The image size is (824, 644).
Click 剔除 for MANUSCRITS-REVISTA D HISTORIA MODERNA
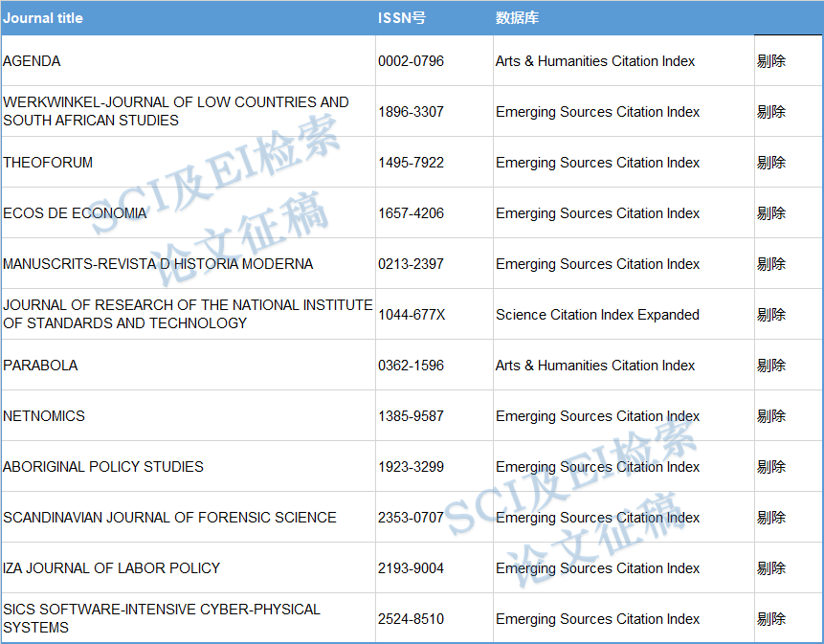(770, 264)
